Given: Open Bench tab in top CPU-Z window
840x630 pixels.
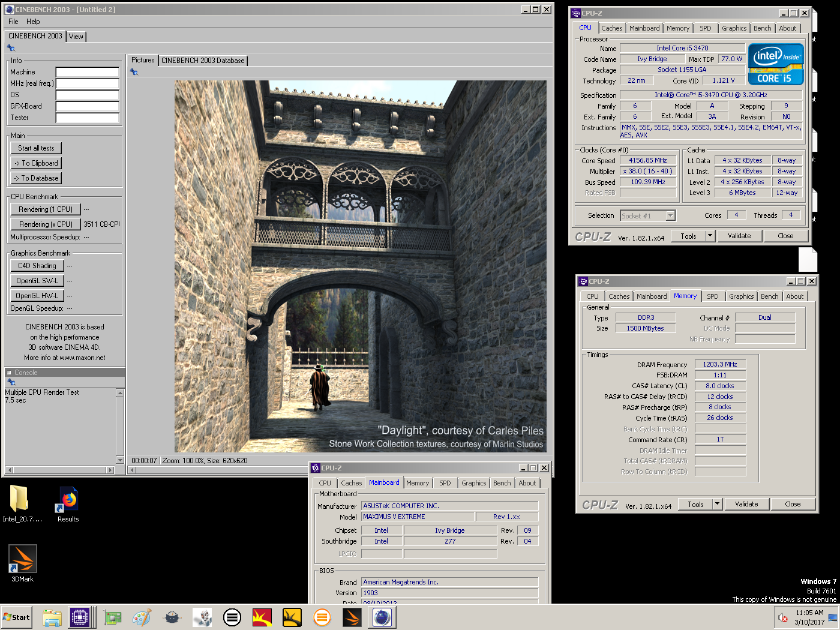Looking at the screenshot, I should pos(763,28).
